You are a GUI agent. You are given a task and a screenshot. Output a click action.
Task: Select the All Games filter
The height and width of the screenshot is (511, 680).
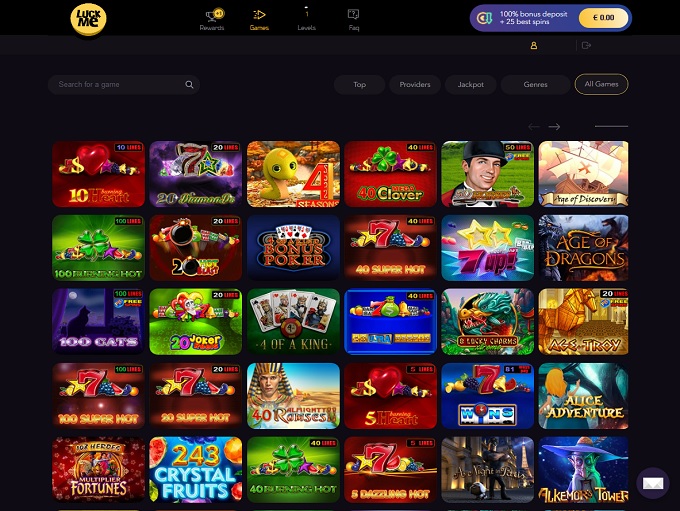(602, 84)
